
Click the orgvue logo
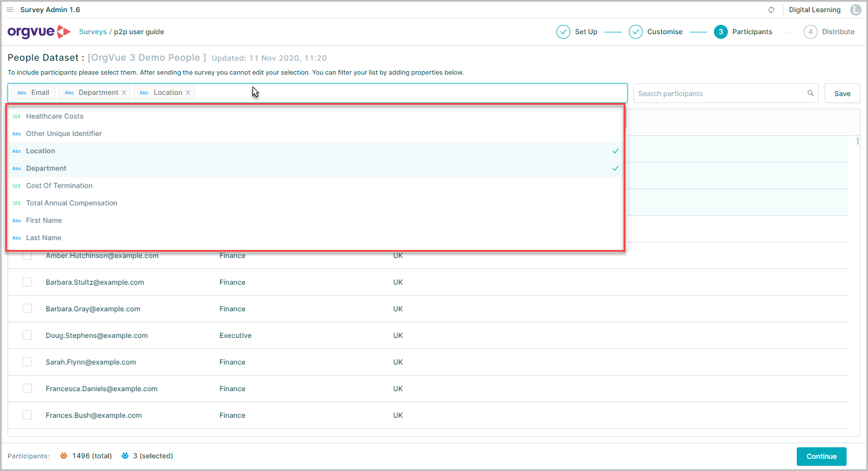tap(39, 32)
